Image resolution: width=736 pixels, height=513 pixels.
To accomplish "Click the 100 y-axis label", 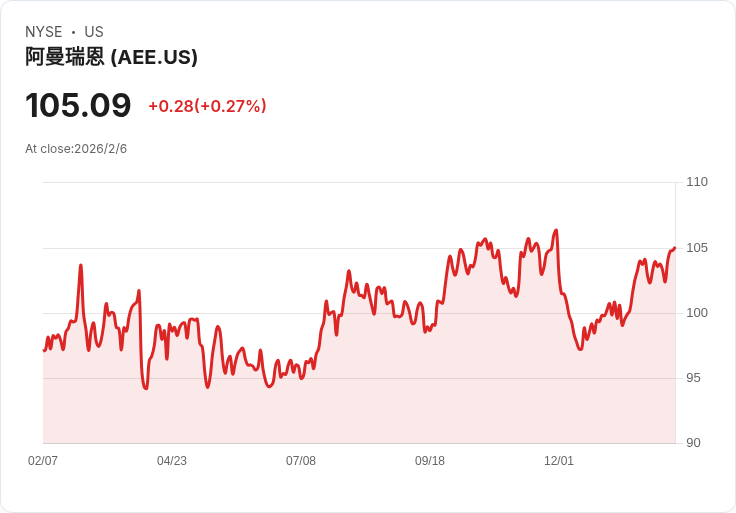I will coord(697,313).
